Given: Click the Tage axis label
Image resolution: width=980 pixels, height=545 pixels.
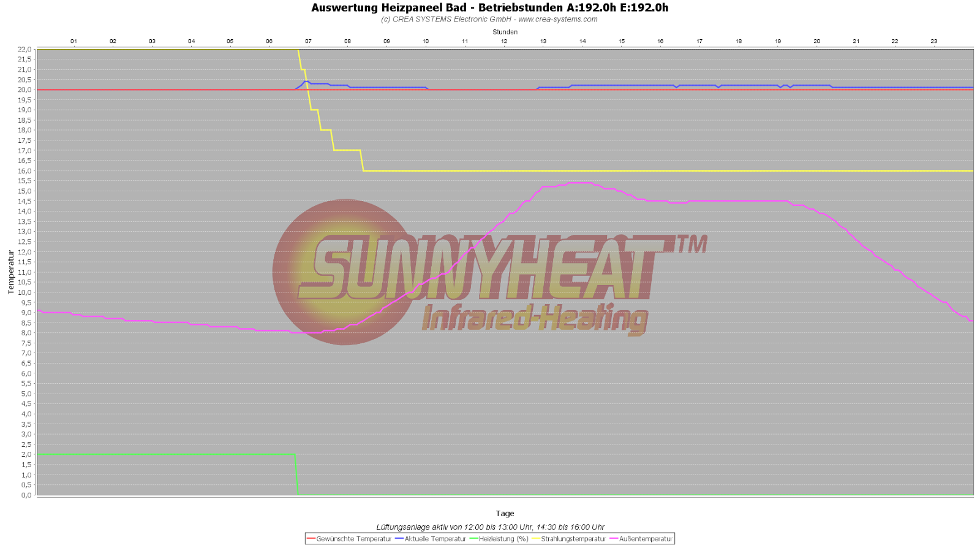Looking at the screenshot, I should (x=505, y=514).
